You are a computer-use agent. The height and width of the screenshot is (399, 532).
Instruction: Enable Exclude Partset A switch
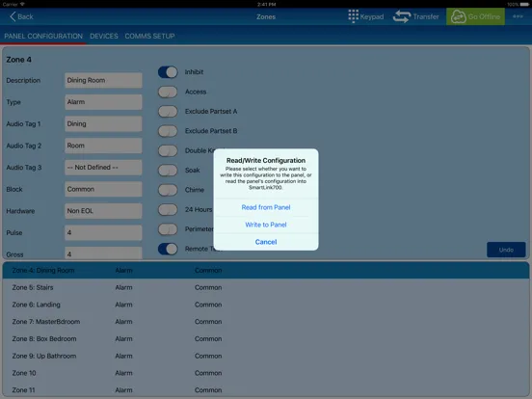pos(168,111)
